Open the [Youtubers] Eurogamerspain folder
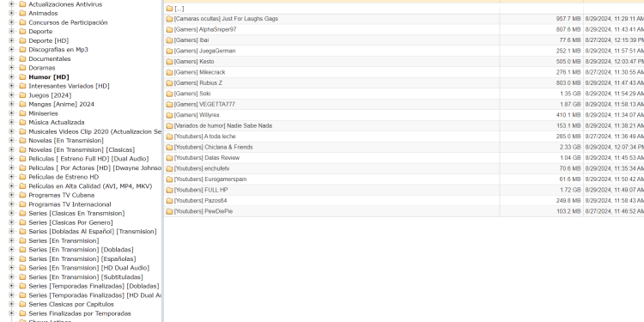 pyautogui.click(x=210, y=179)
